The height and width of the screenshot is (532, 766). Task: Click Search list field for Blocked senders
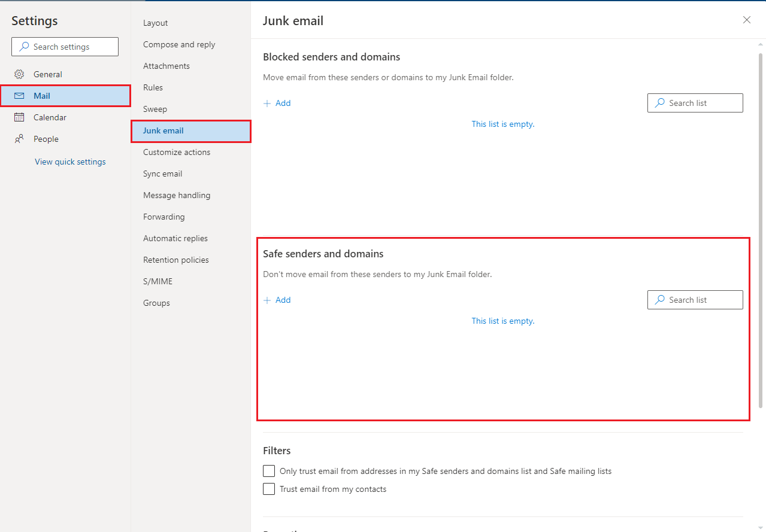click(695, 103)
